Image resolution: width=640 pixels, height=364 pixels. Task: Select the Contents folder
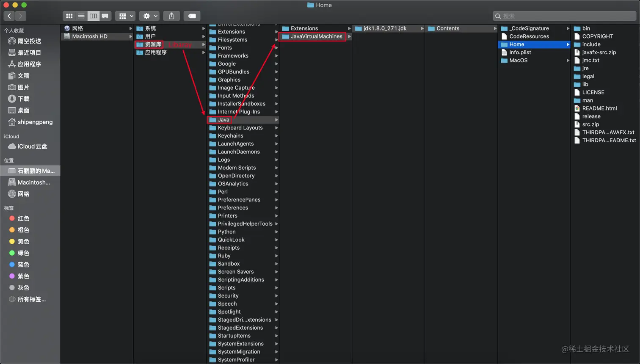tap(462, 28)
